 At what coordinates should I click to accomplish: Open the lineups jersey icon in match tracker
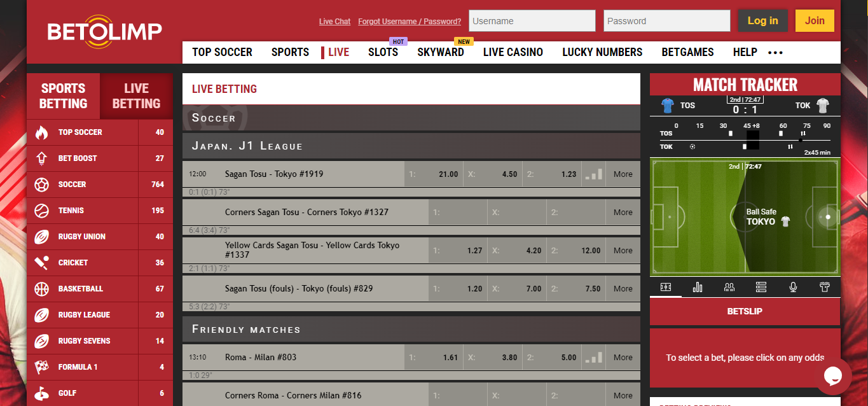825,288
